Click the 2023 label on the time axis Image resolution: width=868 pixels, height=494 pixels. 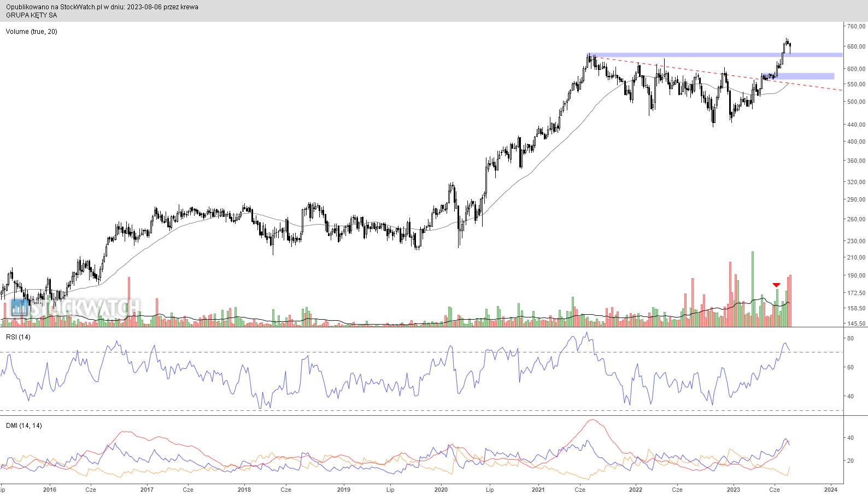point(733,490)
